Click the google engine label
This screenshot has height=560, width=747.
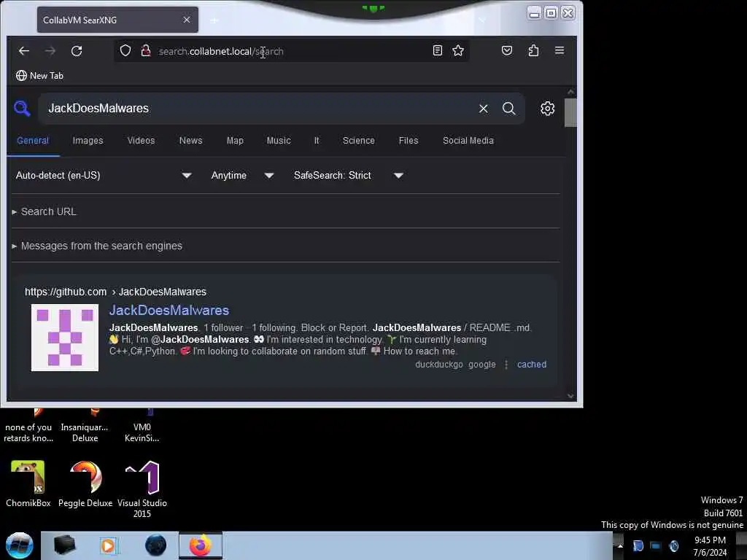tap(481, 365)
